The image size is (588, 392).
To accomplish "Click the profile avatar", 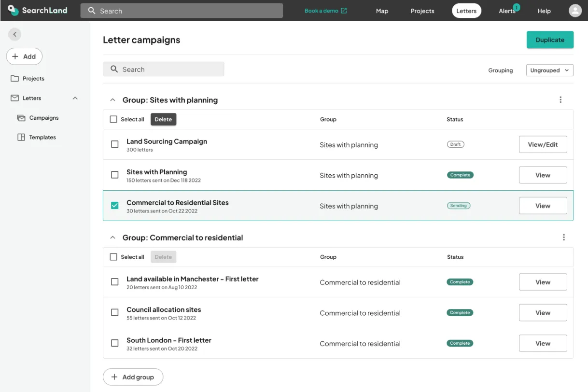I will coord(575,10).
